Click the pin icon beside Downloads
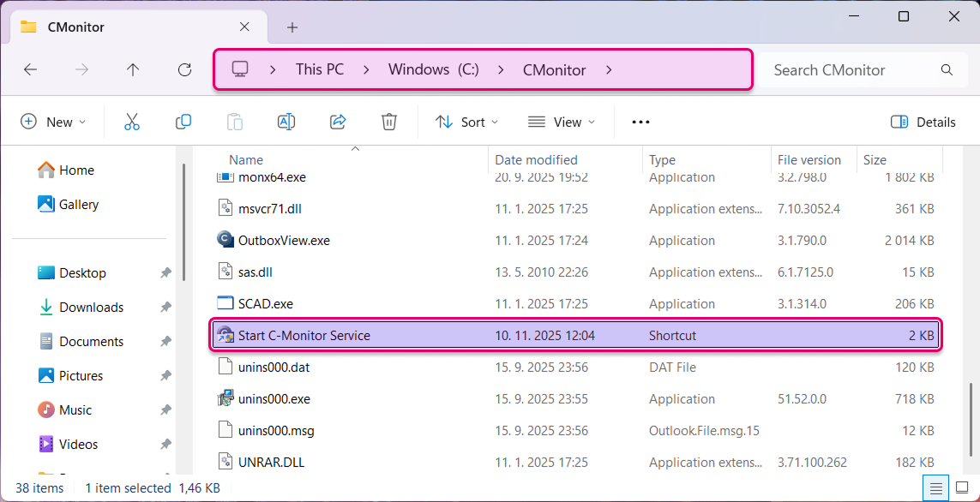Image resolution: width=980 pixels, height=502 pixels. point(165,308)
